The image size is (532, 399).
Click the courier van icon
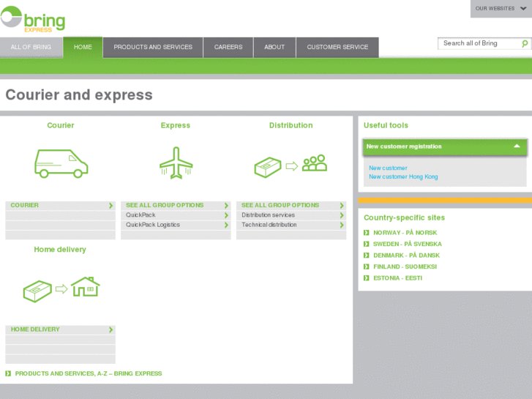(61, 163)
